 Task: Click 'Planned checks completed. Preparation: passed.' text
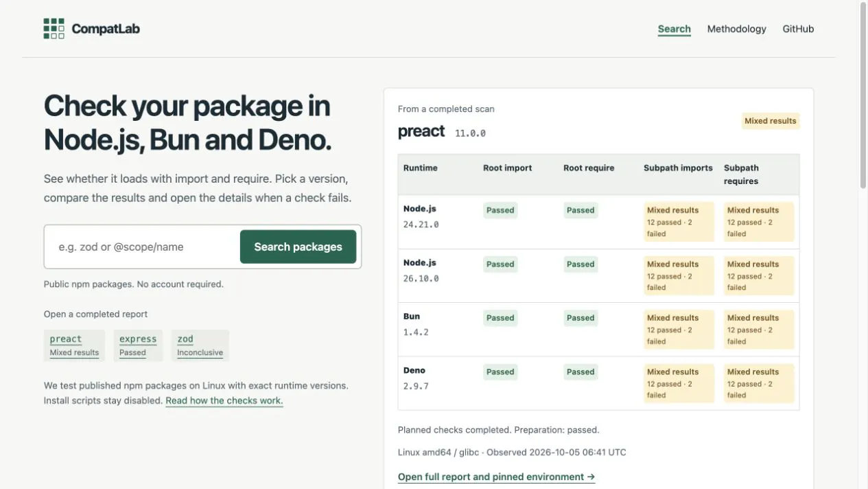point(498,430)
